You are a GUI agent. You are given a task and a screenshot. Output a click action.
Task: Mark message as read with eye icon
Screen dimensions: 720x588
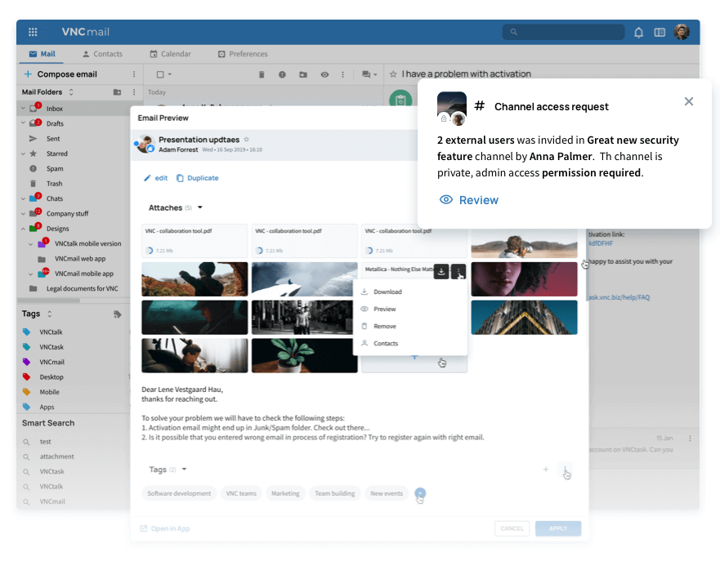coord(324,74)
